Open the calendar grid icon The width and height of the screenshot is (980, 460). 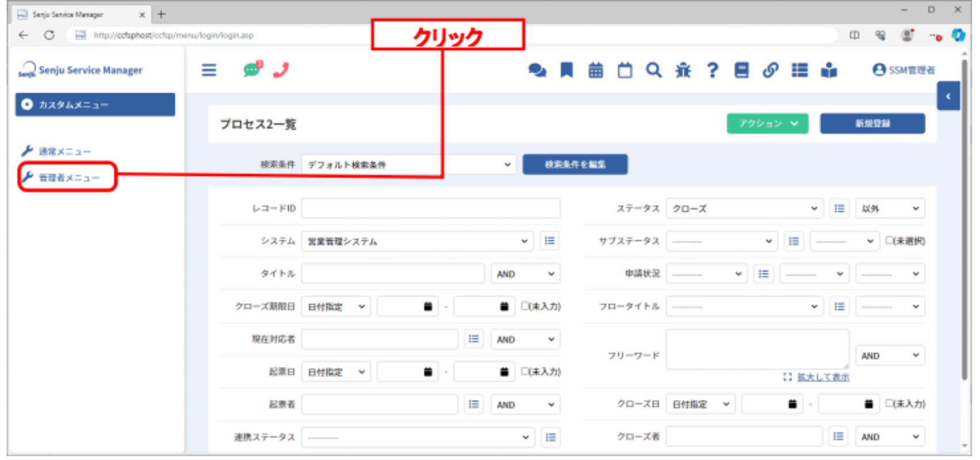click(596, 70)
